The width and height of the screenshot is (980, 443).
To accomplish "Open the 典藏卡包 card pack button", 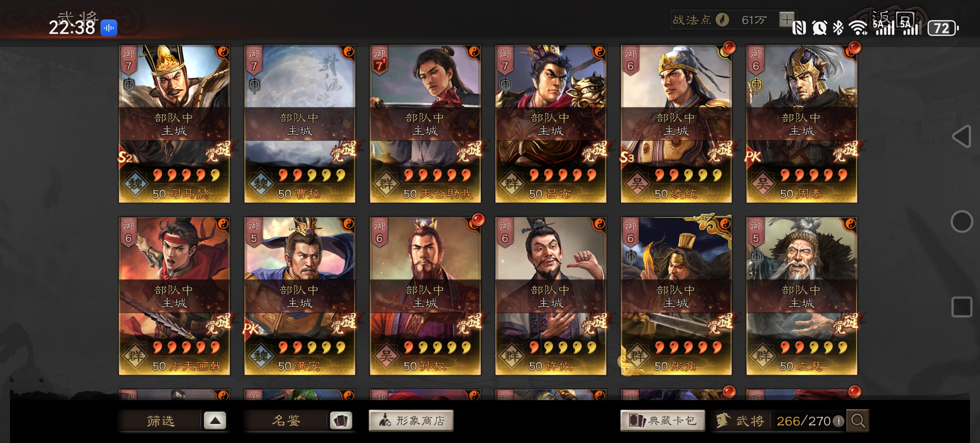I will coord(662,421).
